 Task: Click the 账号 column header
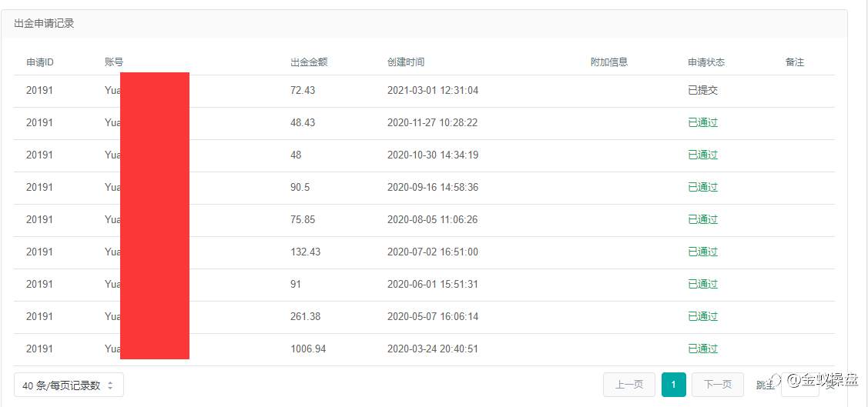pyautogui.click(x=113, y=62)
